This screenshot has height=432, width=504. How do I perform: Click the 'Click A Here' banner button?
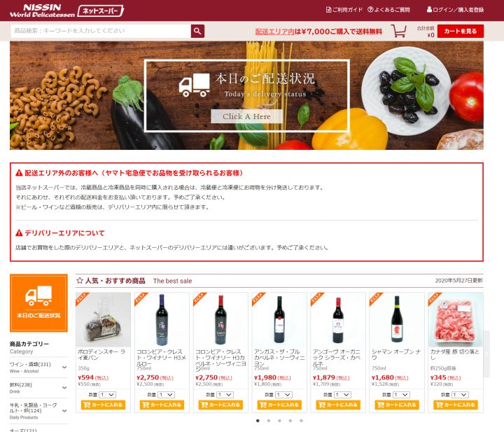click(246, 116)
